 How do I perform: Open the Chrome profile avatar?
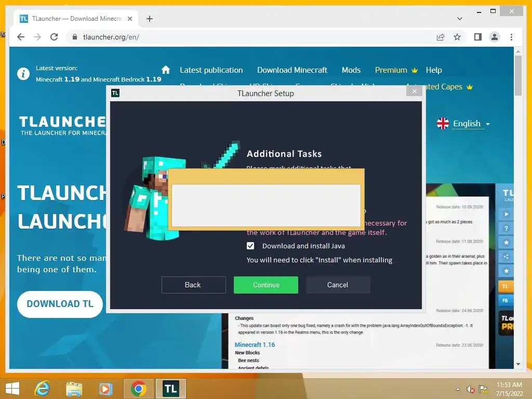point(495,37)
